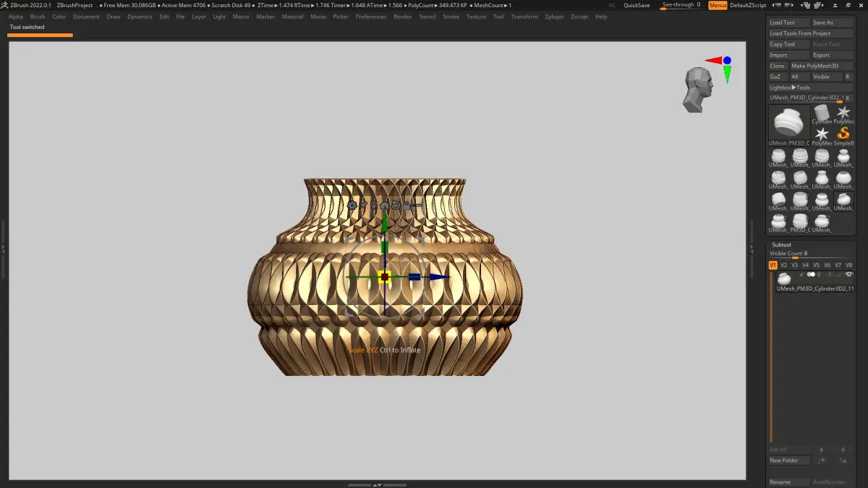The height and width of the screenshot is (488, 868).
Task: Open the Zplugin menu
Action: click(x=554, y=17)
